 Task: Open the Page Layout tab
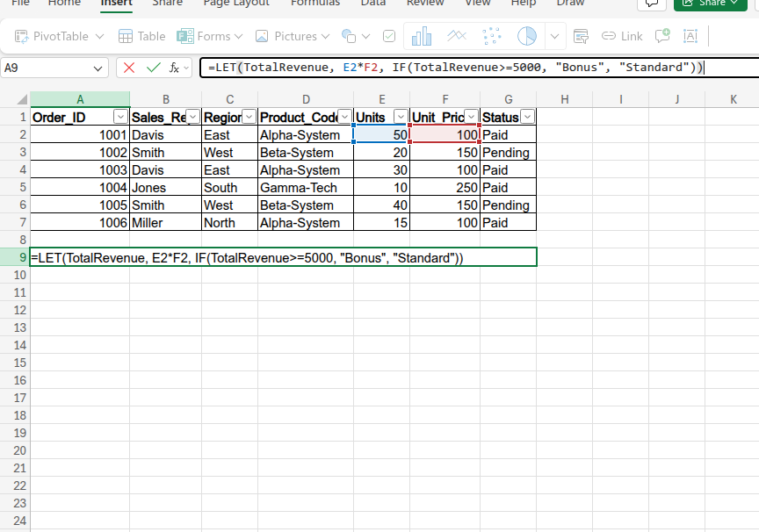(x=236, y=4)
